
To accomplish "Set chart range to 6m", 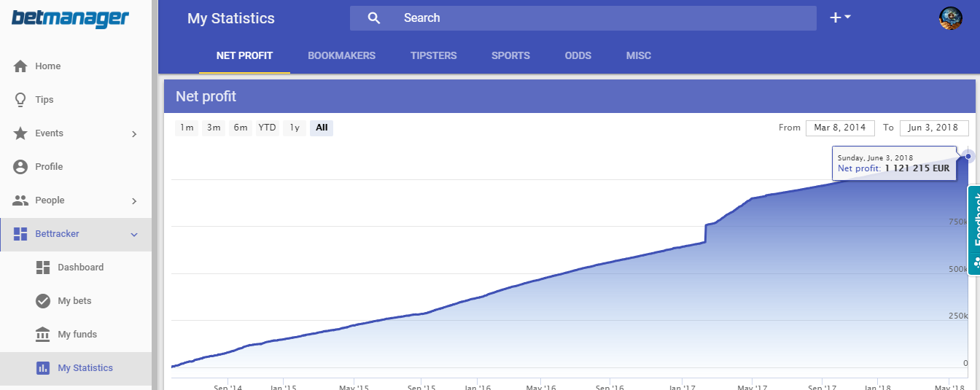I will click(x=241, y=128).
